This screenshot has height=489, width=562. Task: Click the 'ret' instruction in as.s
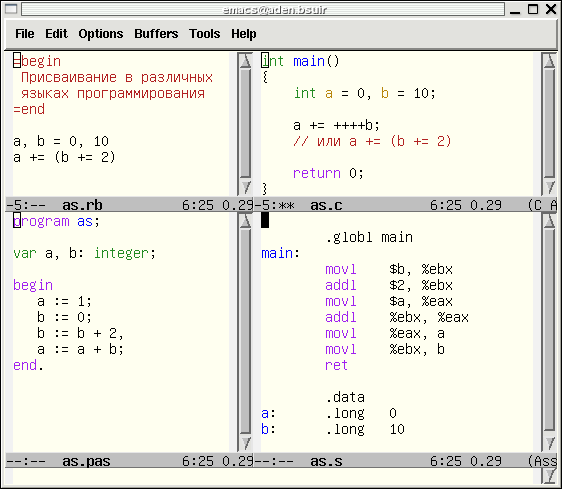tap(337, 365)
